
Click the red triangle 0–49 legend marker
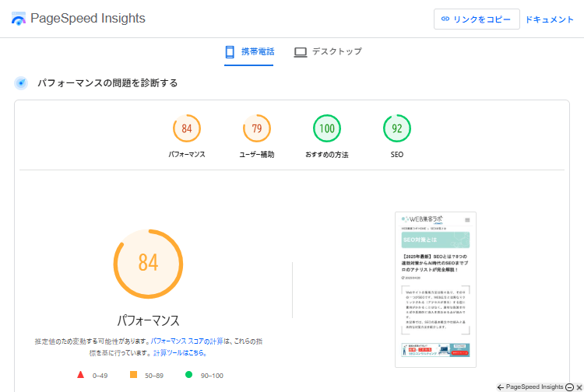coord(80,375)
